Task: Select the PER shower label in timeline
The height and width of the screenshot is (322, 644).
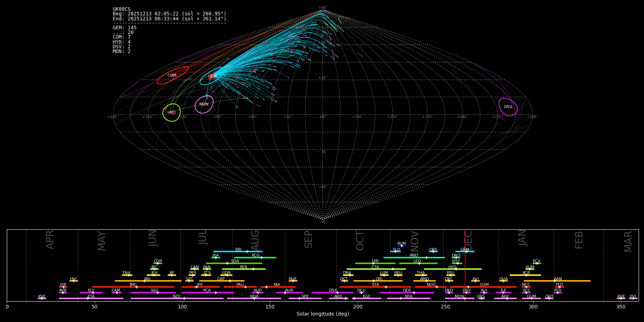Action: (244, 267)
